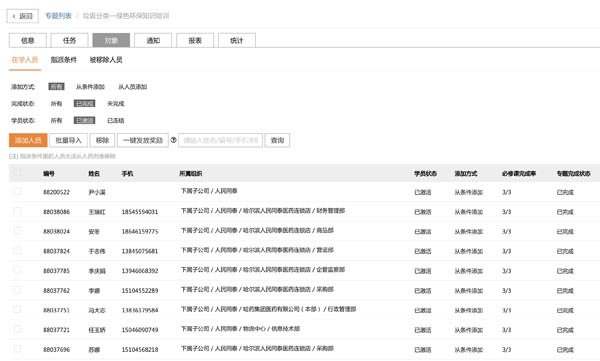This screenshot has width=600, height=361.
Task: Click the phone number 15104568218
Action: point(140,350)
